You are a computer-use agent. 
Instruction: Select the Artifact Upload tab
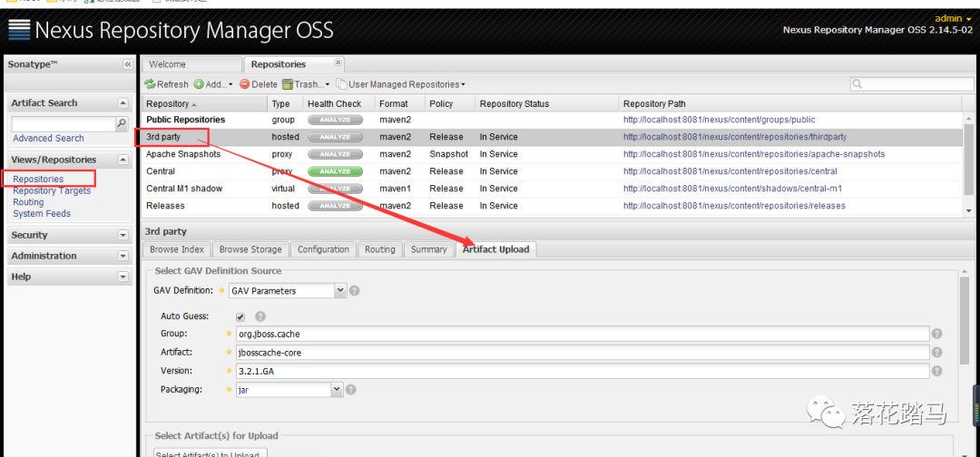pyautogui.click(x=495, y=249)
